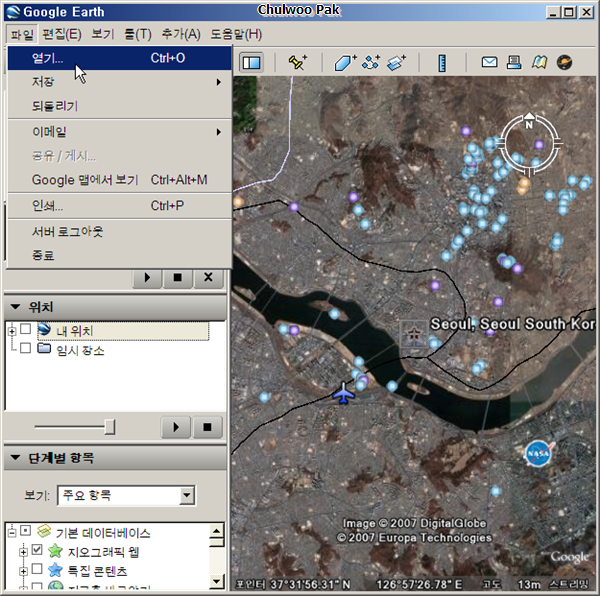Screen dimensions: 600x596
Task: Open the 이메일 submenu
Action: click(x=119, y=132)
